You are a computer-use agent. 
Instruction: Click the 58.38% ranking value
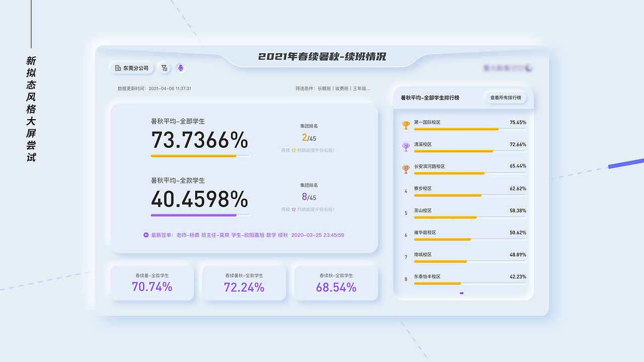pos(518,211)
